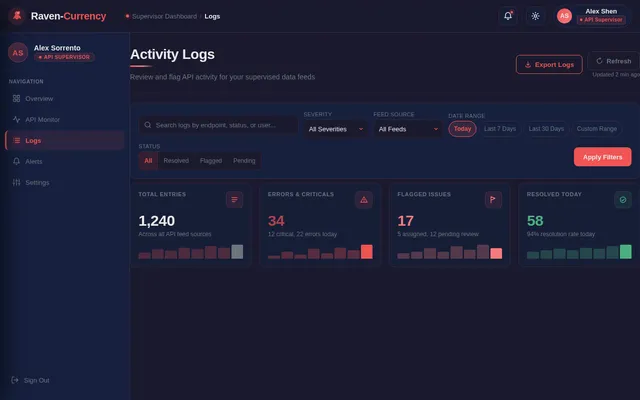Viewport: 640px width, 400px height.
Task: Open the All Severities dropdown
Action: point(335,129)
